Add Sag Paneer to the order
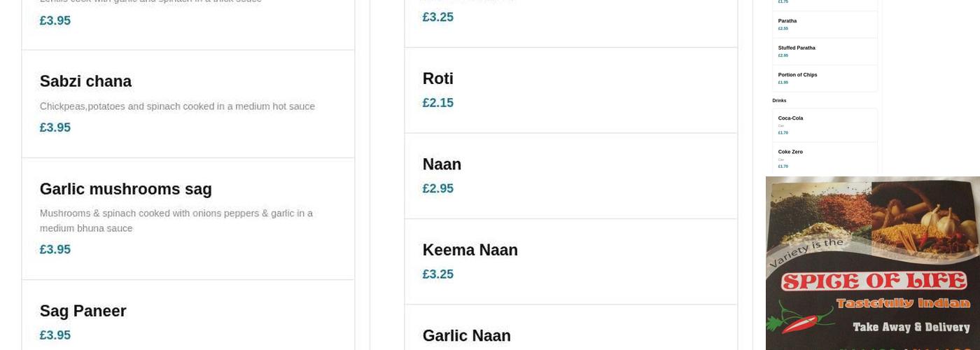This screenshot has width=980, height=350. click(83, 311)
